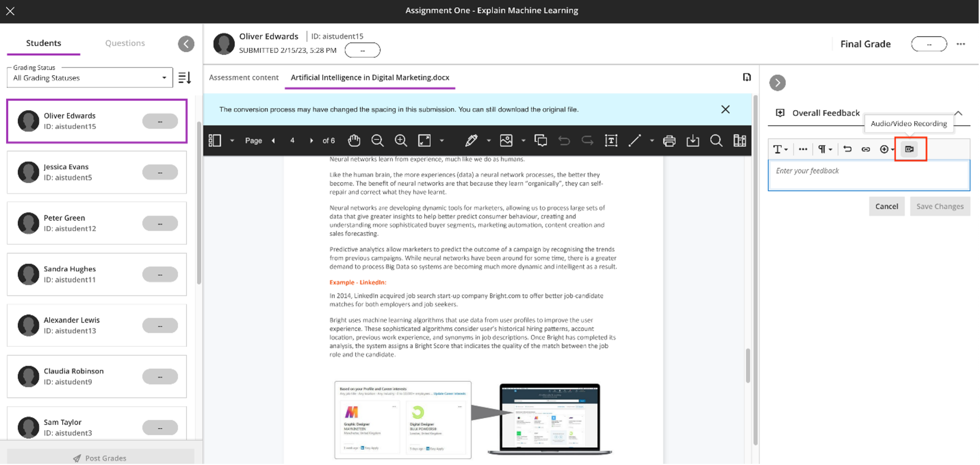Click the page navigation back arrow
980x465 pixels.
(x=273, y=140)
